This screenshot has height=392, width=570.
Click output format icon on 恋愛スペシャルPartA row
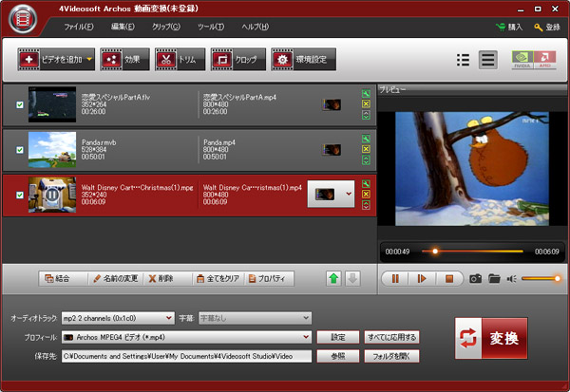click(332, 104)
